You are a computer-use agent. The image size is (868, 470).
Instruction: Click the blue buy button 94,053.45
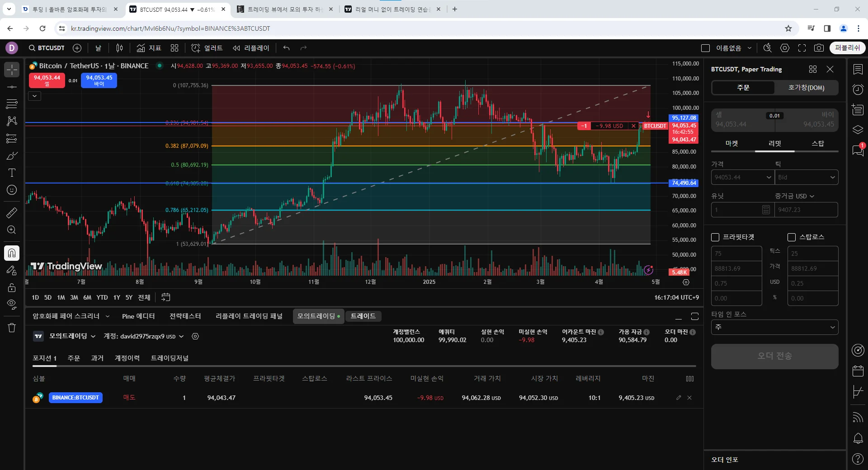pyautogui.click(x=99, y=80)
